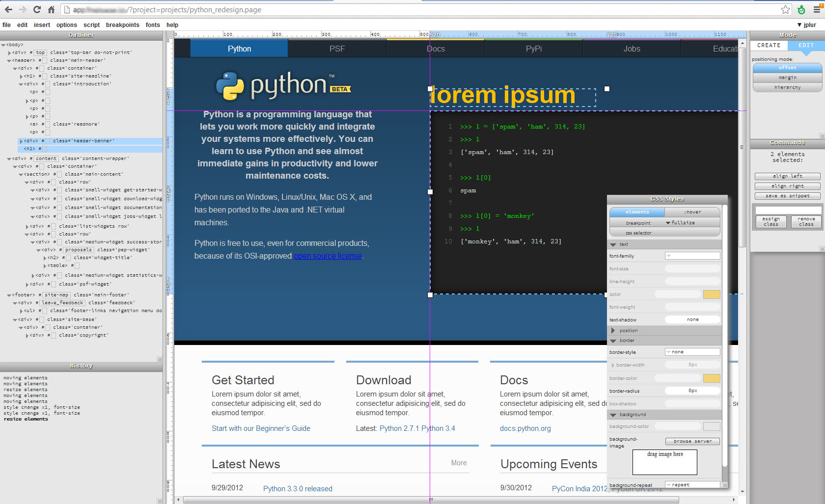This screenshot has width=825, height=504.
Task: Expand the div 'header-banner' node
Action: [21, 141]
